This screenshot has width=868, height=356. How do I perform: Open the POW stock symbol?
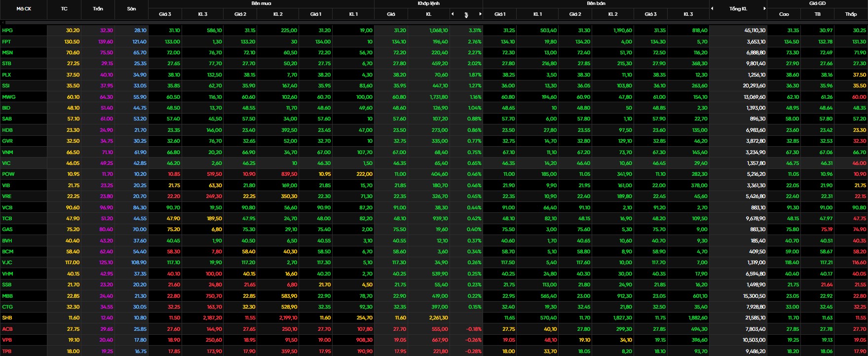tap(8, 174)
